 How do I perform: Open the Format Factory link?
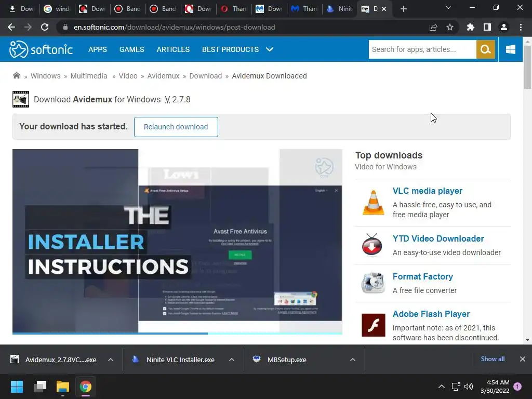[x=423, y=276]
